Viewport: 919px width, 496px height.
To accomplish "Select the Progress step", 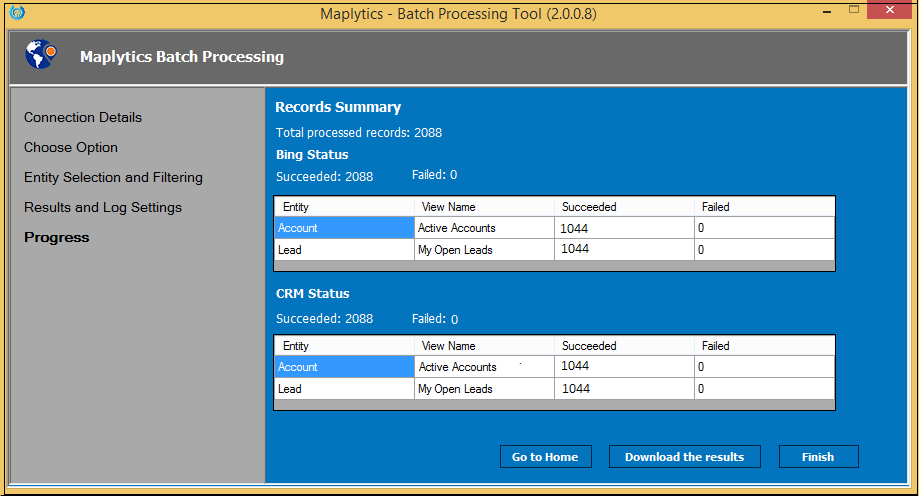I will tap(56, 237).
